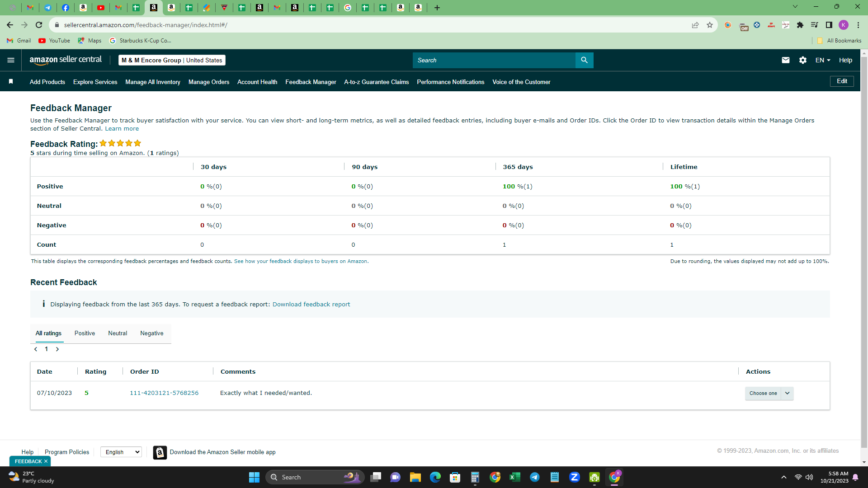Screen dimensions: 868x488
Task: Open the settings gear icon
Action: pos(803,60)
